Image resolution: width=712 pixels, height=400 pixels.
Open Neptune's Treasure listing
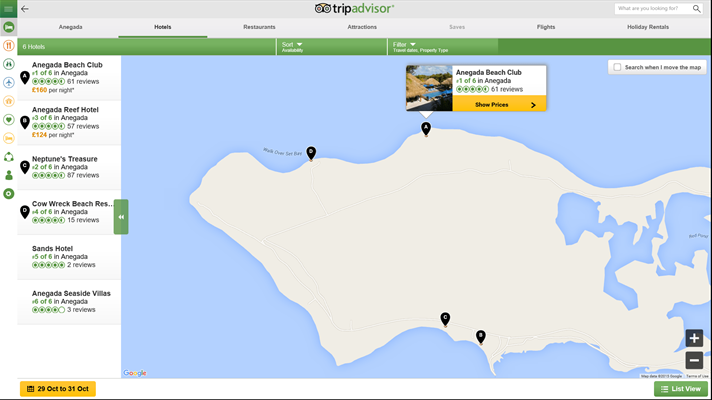(69, 168)
